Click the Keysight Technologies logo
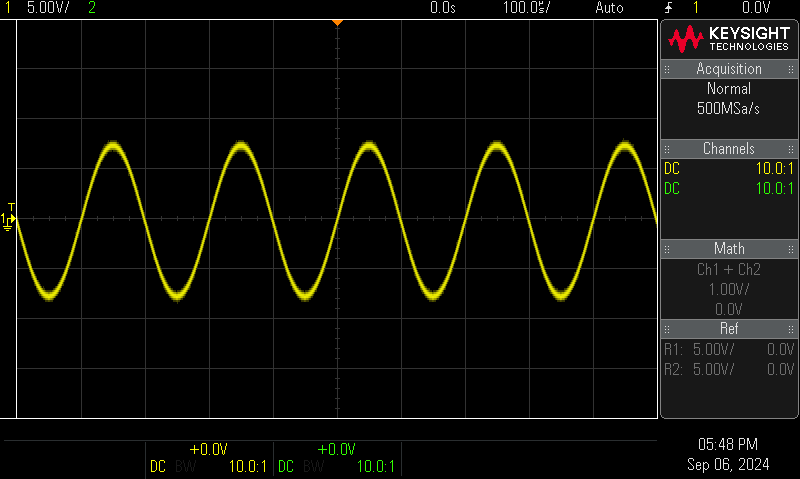This screenshot has width=800, height=479. click(728, 38)
